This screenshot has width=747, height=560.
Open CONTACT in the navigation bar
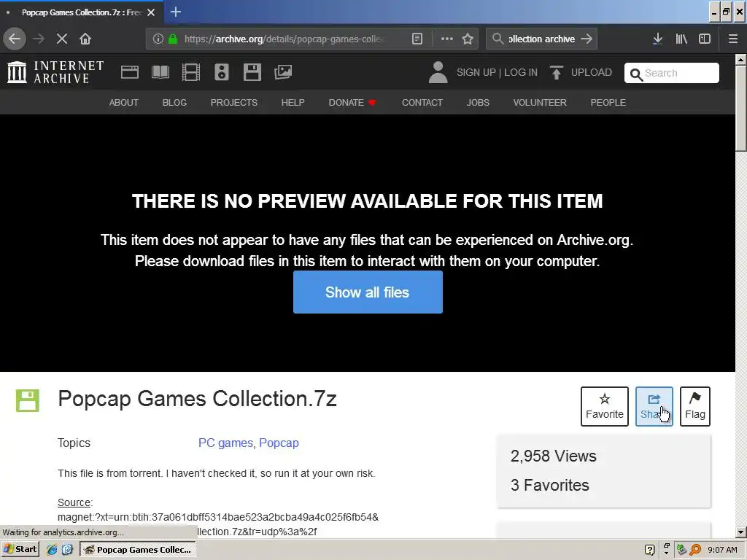point(422,102)
